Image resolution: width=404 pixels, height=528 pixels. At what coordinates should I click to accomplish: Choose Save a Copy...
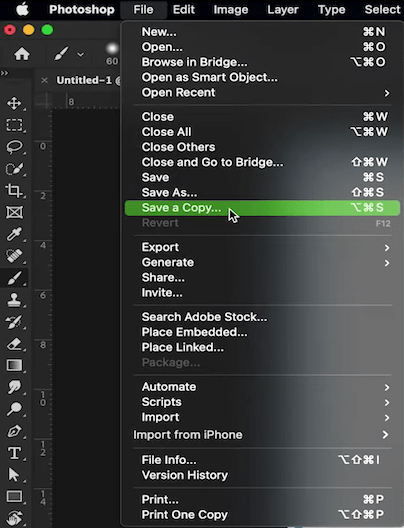263,208
